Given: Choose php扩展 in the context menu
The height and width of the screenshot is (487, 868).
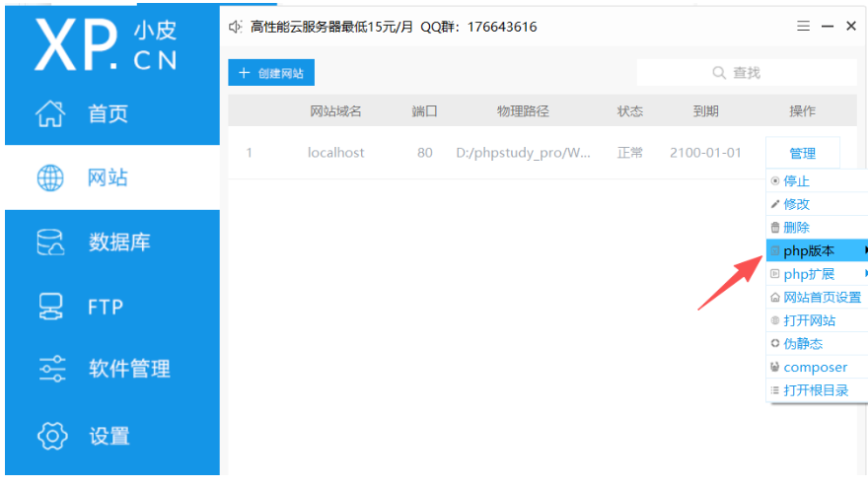Looking at the screenshot, I should click(x=817, y=273).
